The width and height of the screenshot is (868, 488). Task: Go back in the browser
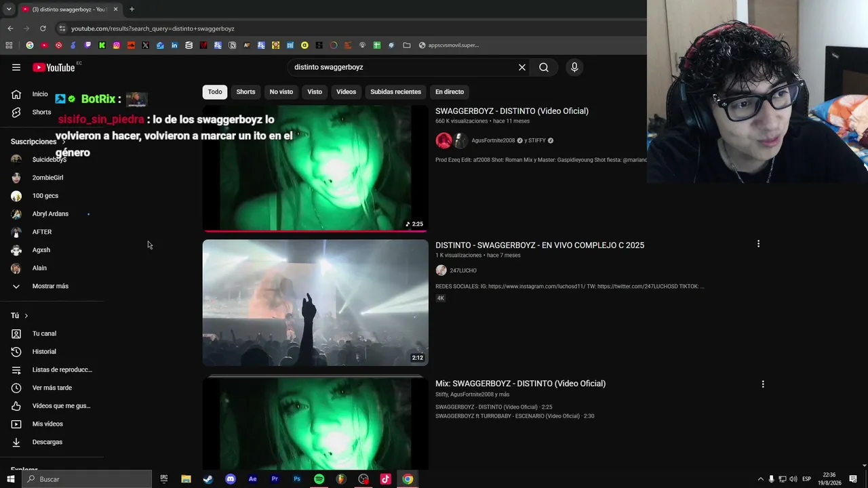point(10,28)
